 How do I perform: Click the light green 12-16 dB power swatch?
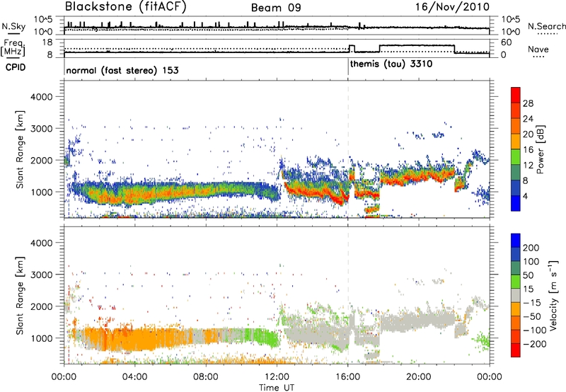[x=516, y=157]
